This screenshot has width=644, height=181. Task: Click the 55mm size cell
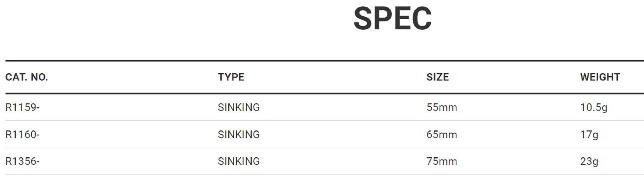(442, 107)
